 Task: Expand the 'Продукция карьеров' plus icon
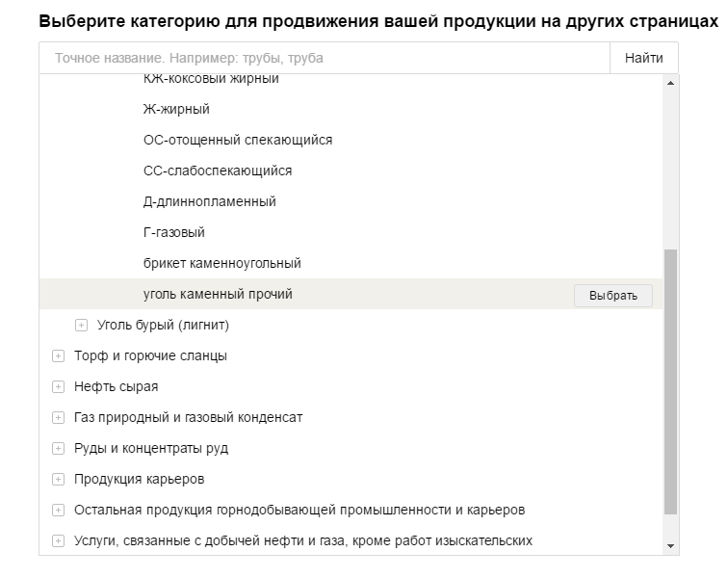59,480
